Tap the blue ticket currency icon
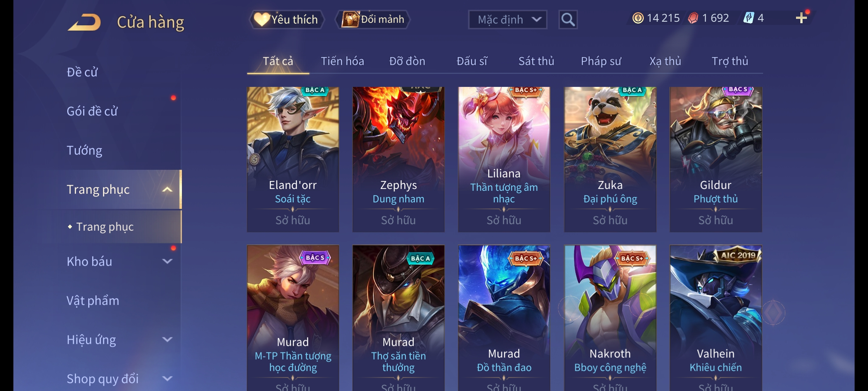 click(x=749, y=18)
